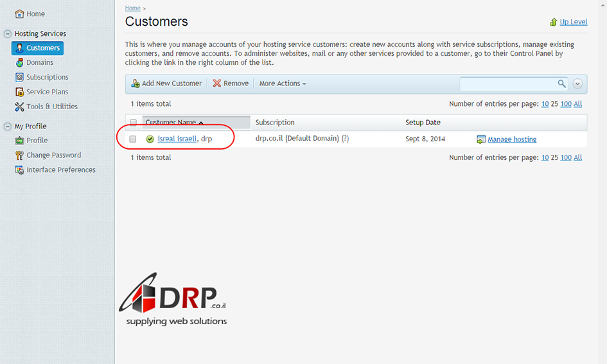Open Profile under My Profile
The height and width of the screenshot is (364, 607).
37,141
